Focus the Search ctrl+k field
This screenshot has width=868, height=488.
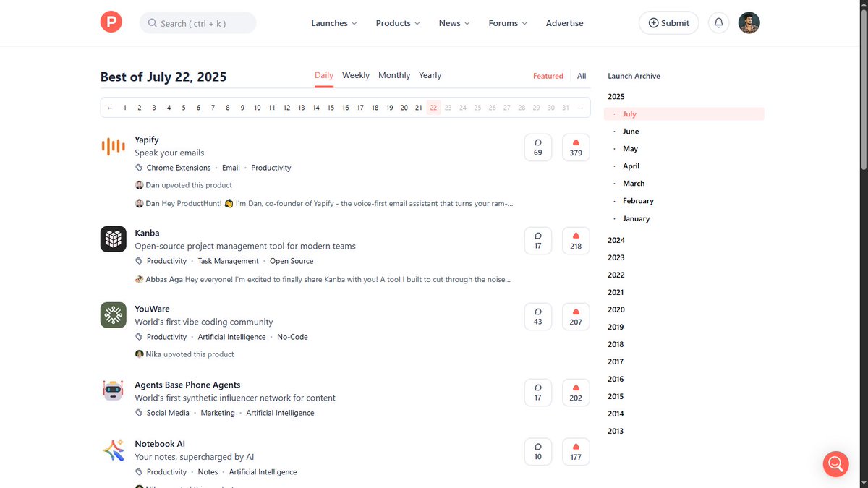tap(197, 22)
